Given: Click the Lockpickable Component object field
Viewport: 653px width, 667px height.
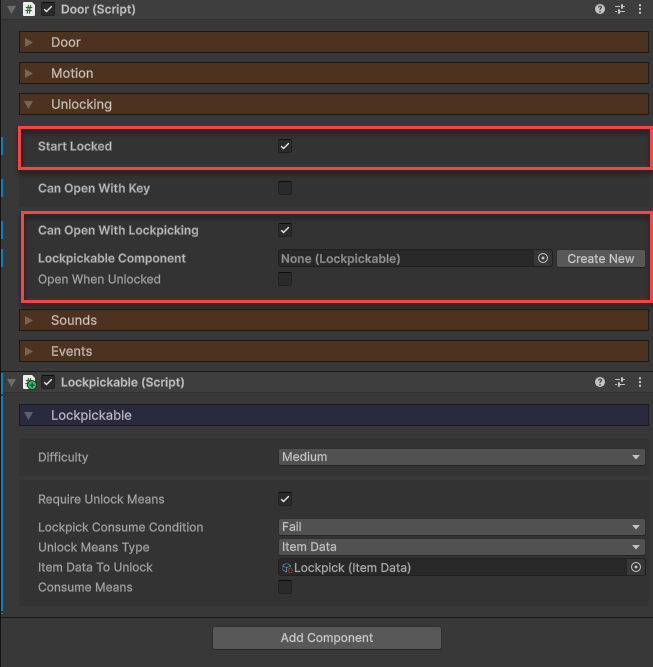Looking at the screenshot, I should [405, 258].
